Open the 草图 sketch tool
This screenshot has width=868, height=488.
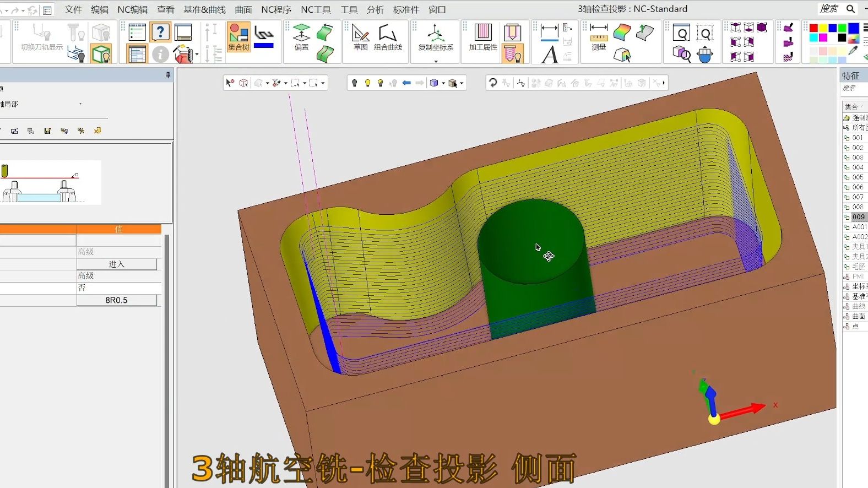coord(361,37)
